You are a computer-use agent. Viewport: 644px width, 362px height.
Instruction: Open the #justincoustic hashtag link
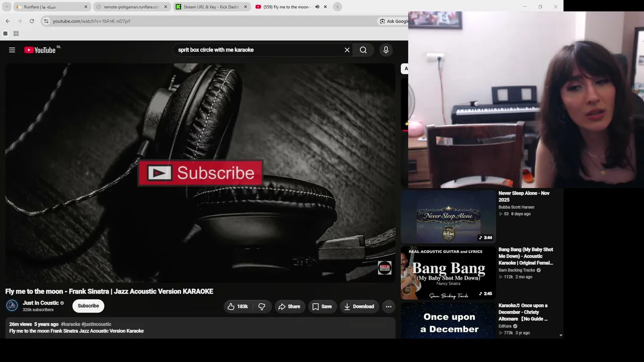[96, 324]
